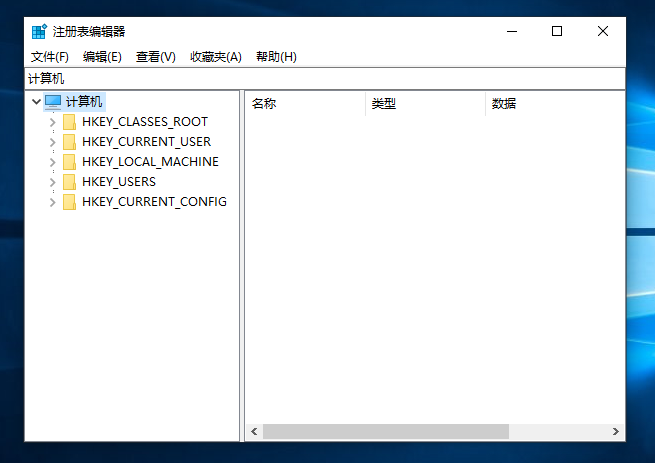The image size is (655, 463).
Task: Click the 计算机 computer icon in tree
Action: coord(53,102)
